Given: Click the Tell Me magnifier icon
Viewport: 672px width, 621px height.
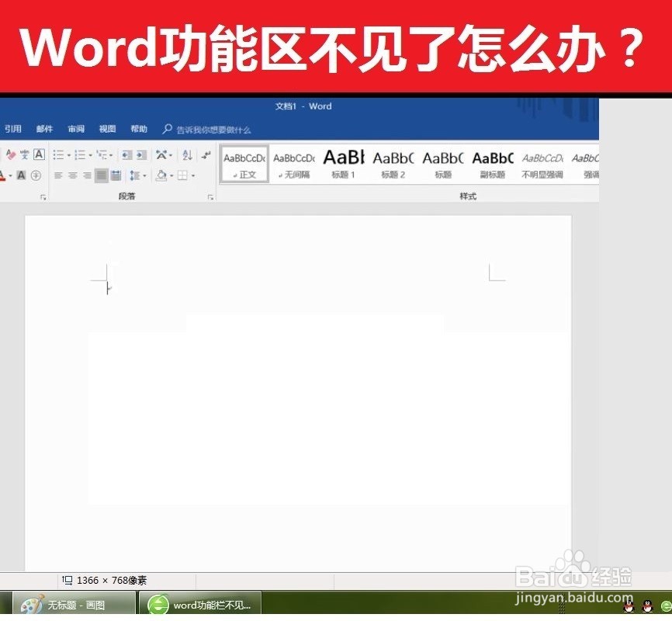Looking at the screenshot, I should [x=167, y=129].
